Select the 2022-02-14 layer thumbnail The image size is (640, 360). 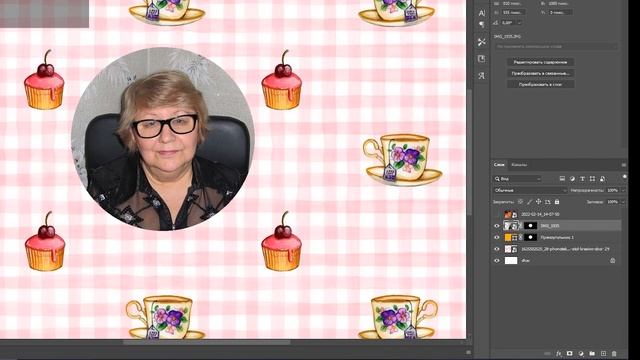pos(511,214)
